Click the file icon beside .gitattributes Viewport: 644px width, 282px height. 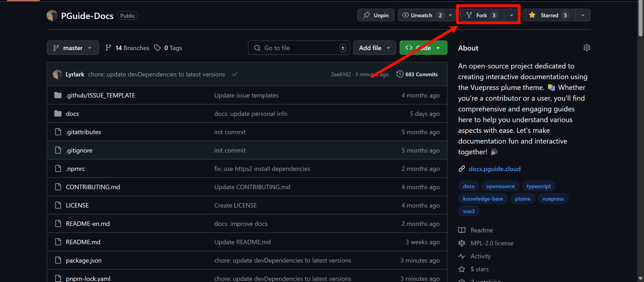pos(58,132)
